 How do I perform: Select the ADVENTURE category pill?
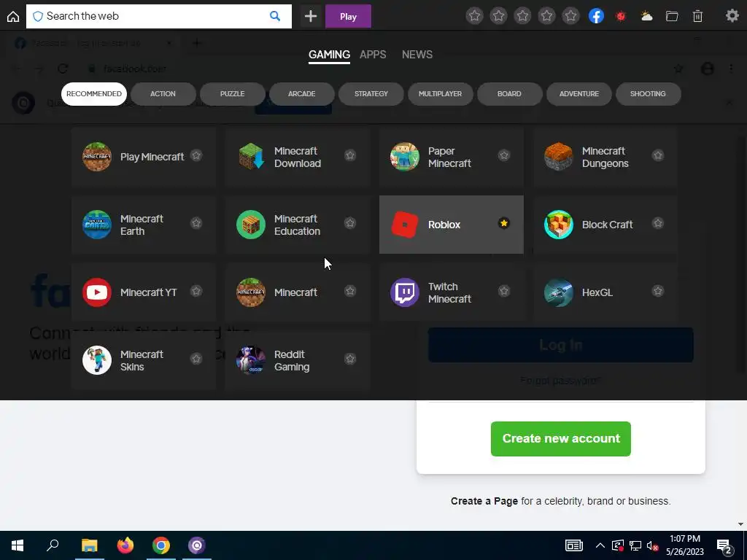click(x=578, y=94)
